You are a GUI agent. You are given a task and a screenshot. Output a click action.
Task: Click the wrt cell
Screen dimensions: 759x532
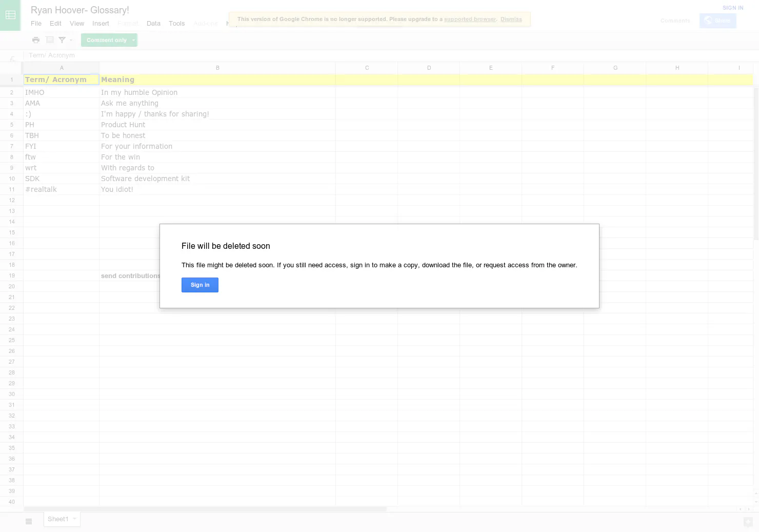pyautogui.click(x=61, y=168)
